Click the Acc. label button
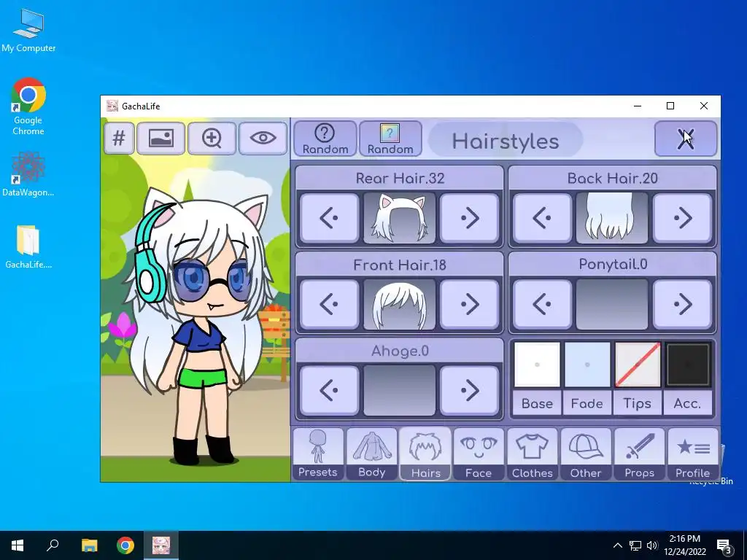The height and width of the screenshot is (560, 747). [687, 403]
